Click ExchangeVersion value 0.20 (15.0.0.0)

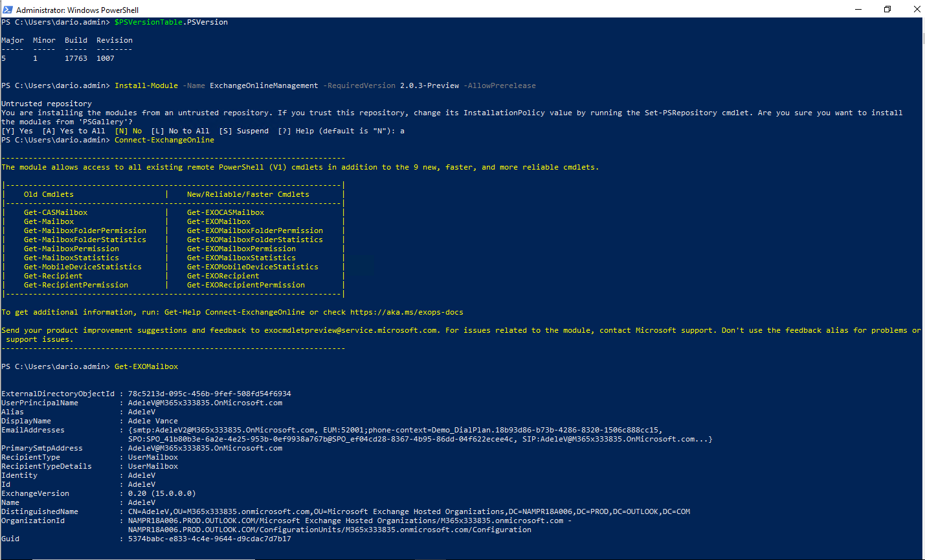tap(162, 493)
